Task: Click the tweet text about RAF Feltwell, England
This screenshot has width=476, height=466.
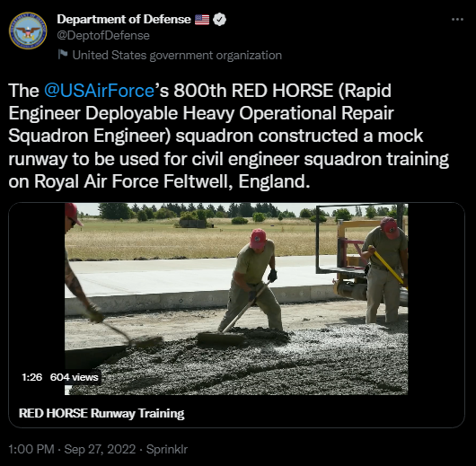Action: point(228,136)
